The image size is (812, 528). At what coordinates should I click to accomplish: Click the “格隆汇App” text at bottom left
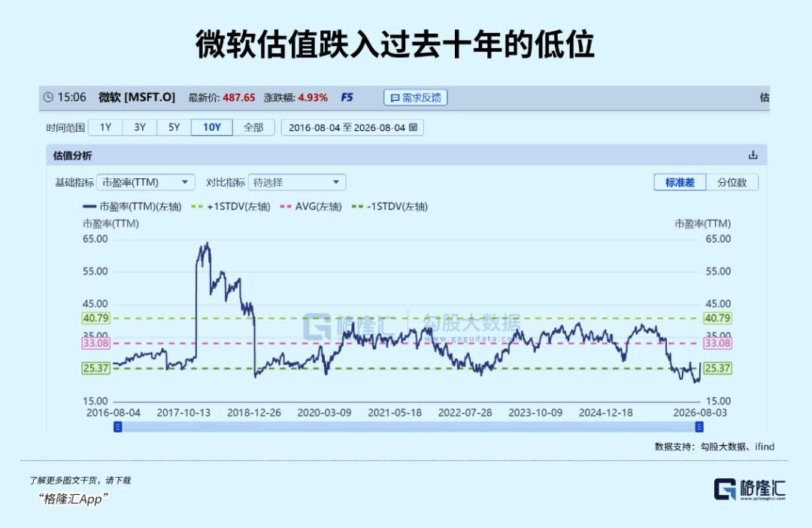tap(73, 499)
